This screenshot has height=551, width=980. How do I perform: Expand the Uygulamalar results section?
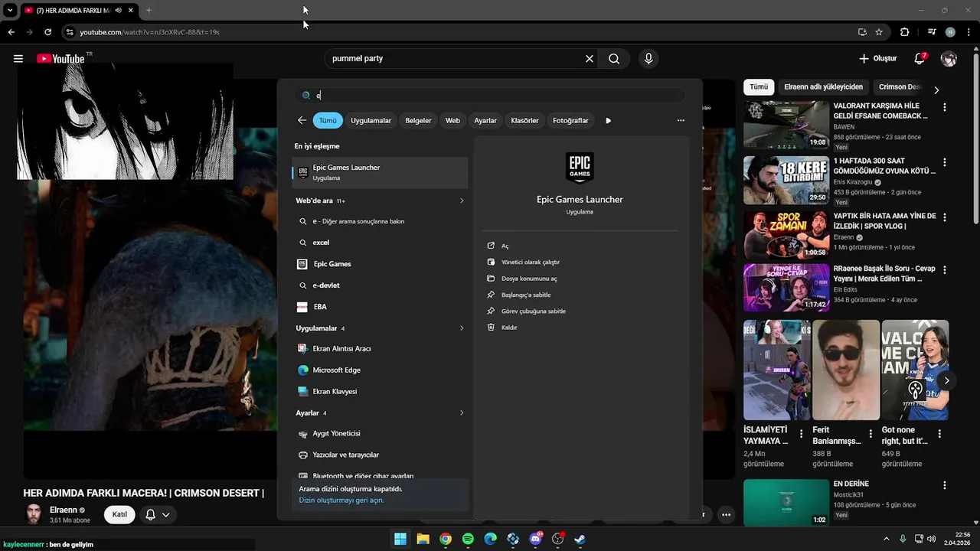(462, 328)
